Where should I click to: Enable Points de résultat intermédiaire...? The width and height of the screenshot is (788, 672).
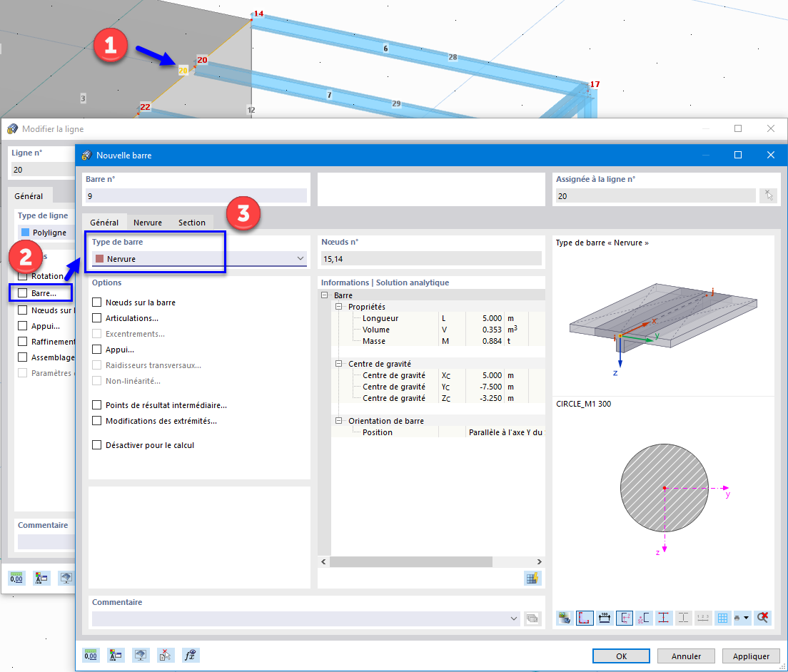tap(97, 404)
